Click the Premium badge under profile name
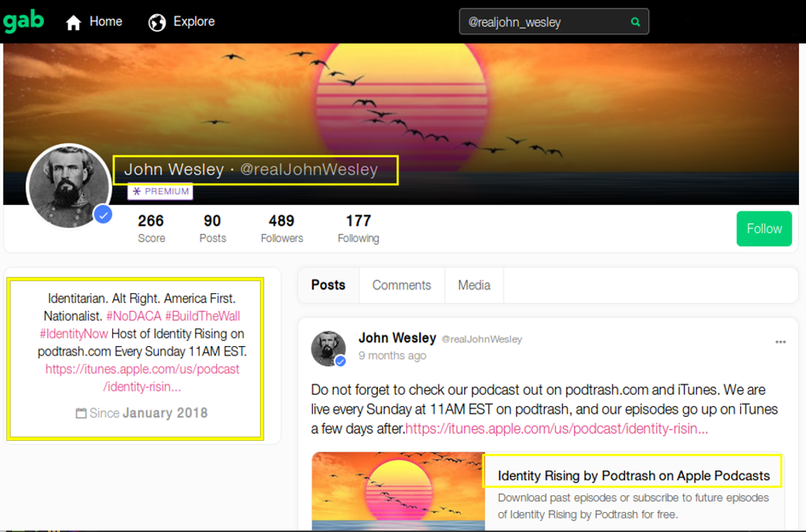Viewport: 806px width, 532px height. [160, 191]
